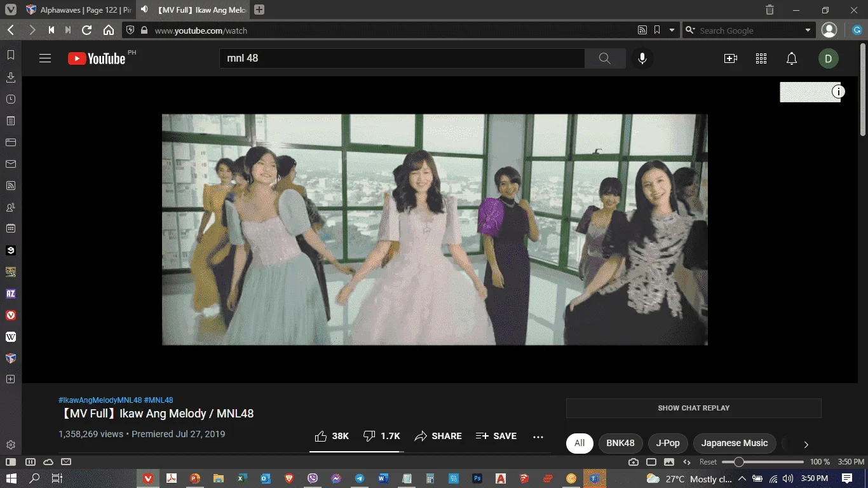Open Vivaldi settings gear
The image size is (868, 488).
[11, 445]
